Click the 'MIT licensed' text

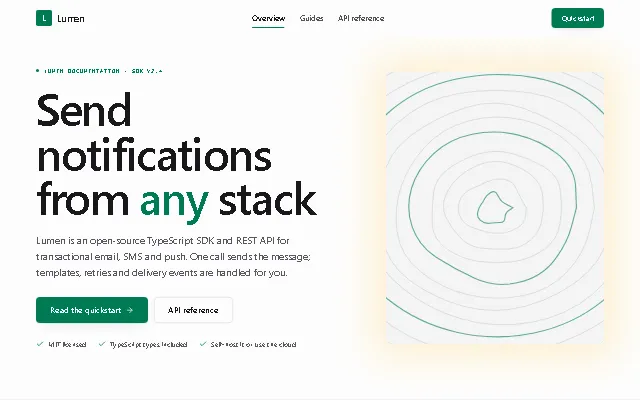point(67,344)
